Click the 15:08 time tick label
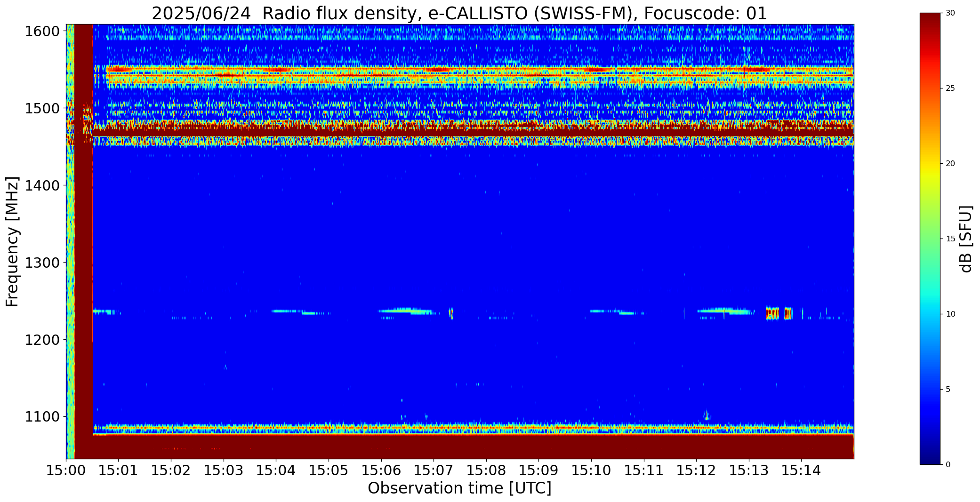This screenshot has height=502, width=980. coord(486,470)
